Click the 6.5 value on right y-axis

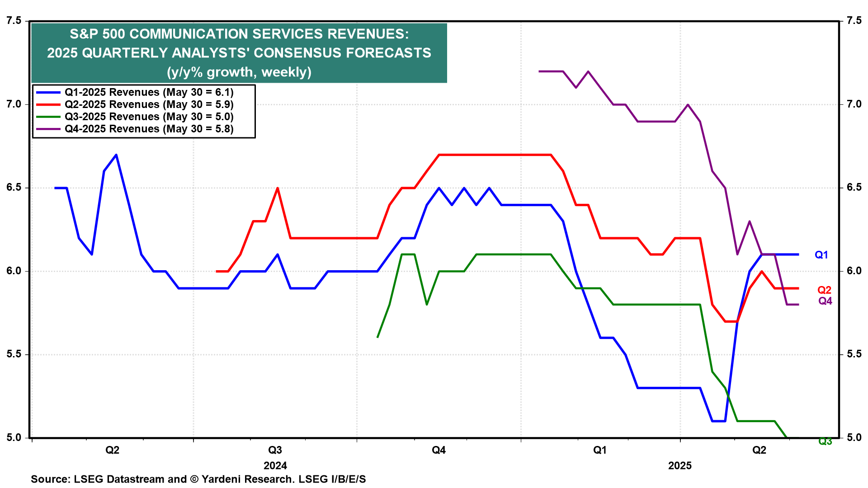pos(854,188)
